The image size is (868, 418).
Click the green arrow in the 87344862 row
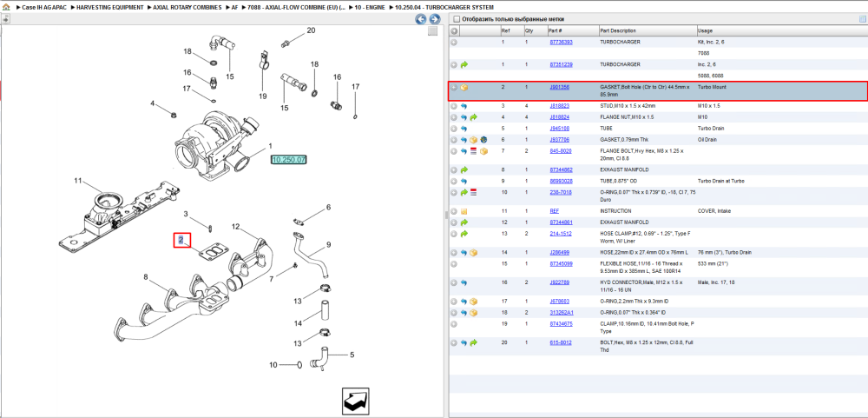pos(464,169)
